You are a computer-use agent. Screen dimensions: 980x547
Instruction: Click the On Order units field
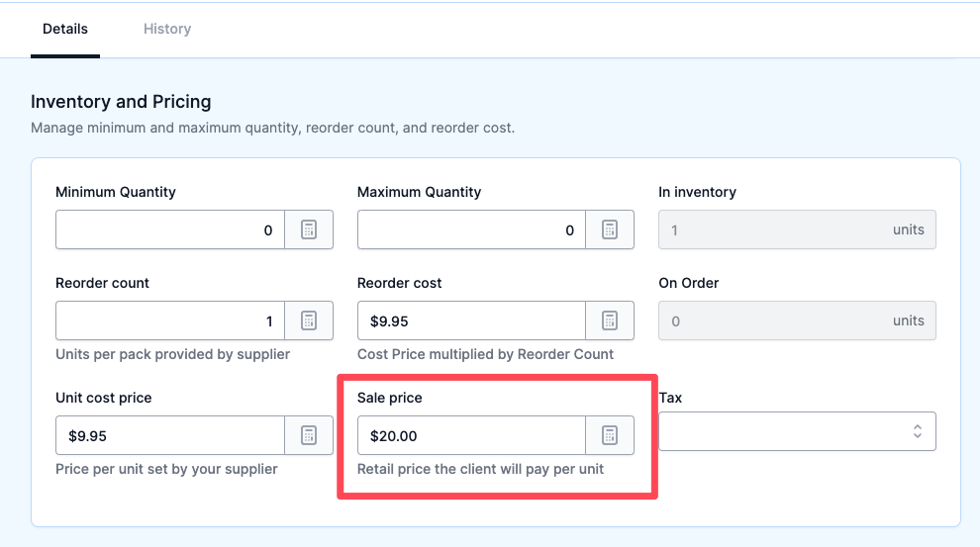797,320
